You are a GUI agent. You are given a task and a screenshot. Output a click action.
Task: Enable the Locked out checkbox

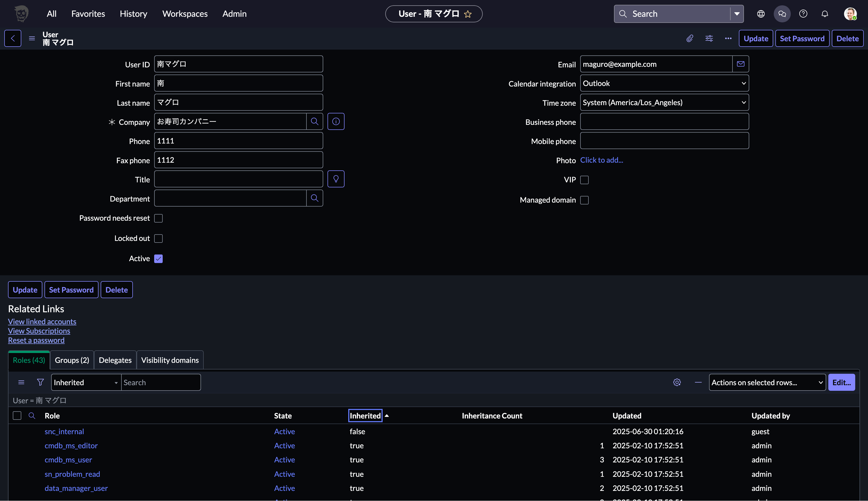[158, 239]
